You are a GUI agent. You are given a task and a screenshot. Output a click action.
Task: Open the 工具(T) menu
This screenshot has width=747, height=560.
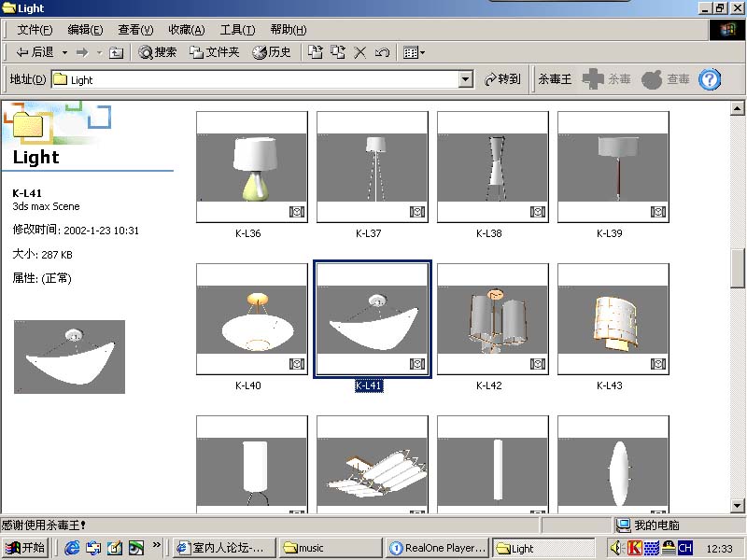[237, 30]
